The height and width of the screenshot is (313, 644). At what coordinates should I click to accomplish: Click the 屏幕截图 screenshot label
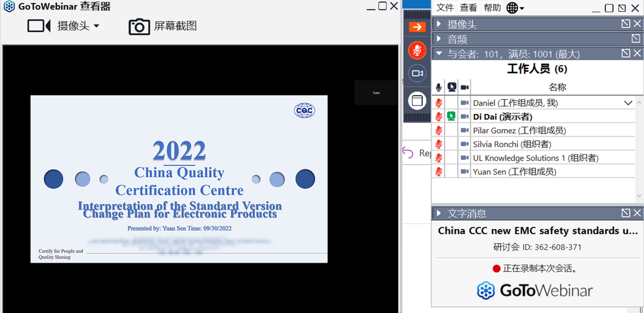tap(175, 26)
